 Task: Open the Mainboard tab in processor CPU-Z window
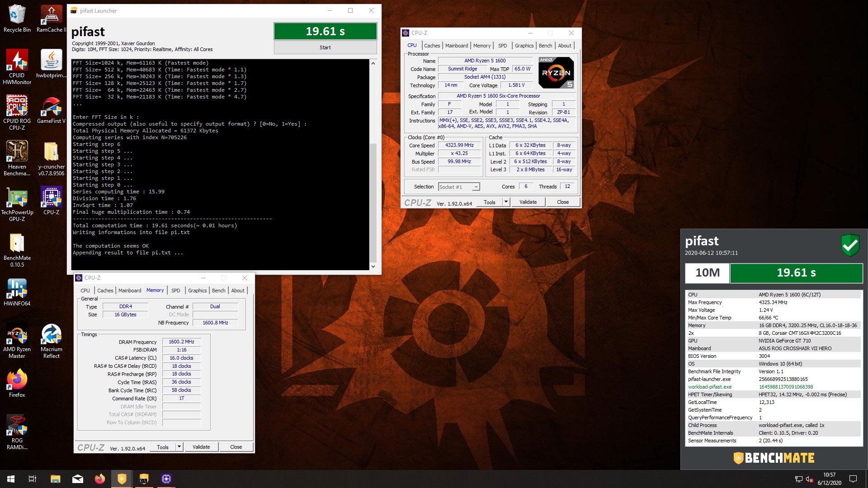(x=457, y=46)
